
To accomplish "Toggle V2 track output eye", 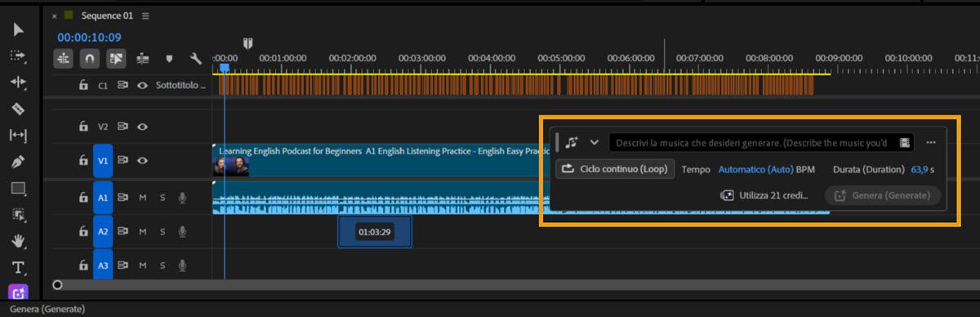I will (x=143, y=127).
